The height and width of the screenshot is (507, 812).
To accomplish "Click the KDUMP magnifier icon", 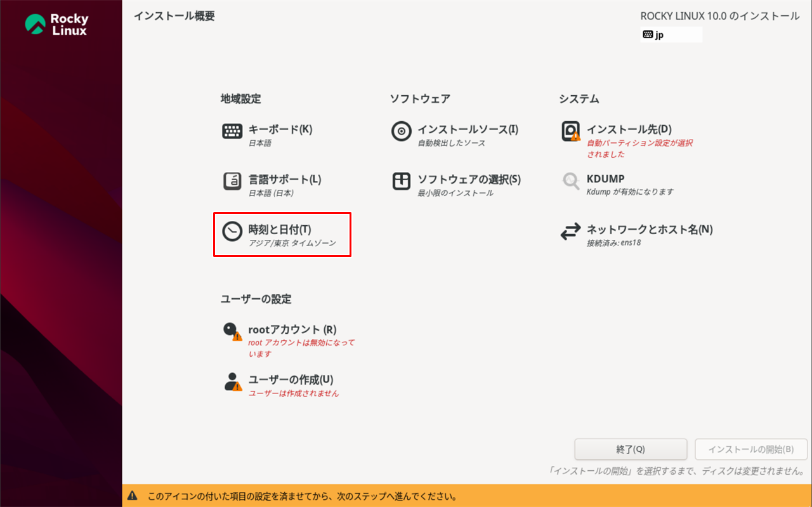I will click(570, 181).
